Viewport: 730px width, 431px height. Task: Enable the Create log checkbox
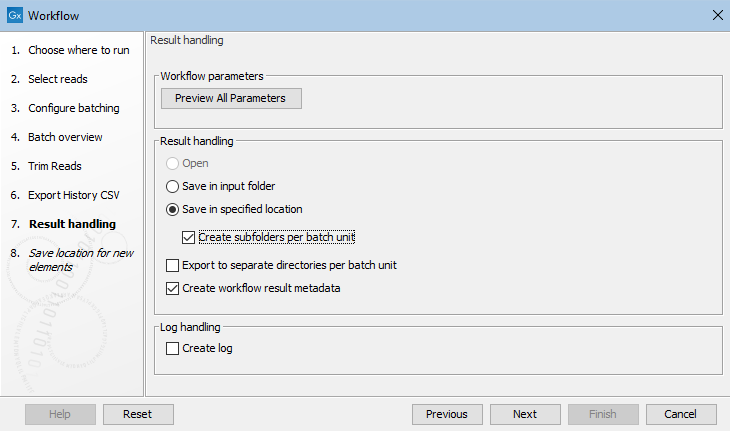(173, 348)
